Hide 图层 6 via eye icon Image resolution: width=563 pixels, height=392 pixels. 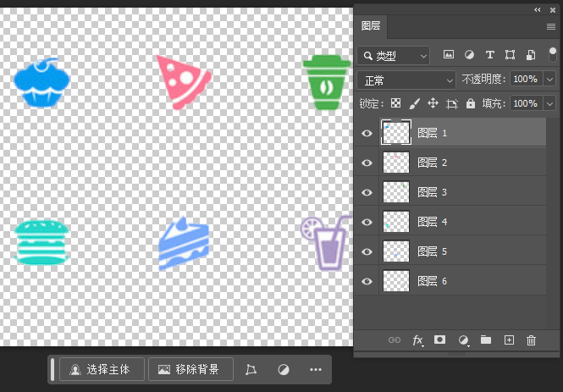click(x=367, y=281)
